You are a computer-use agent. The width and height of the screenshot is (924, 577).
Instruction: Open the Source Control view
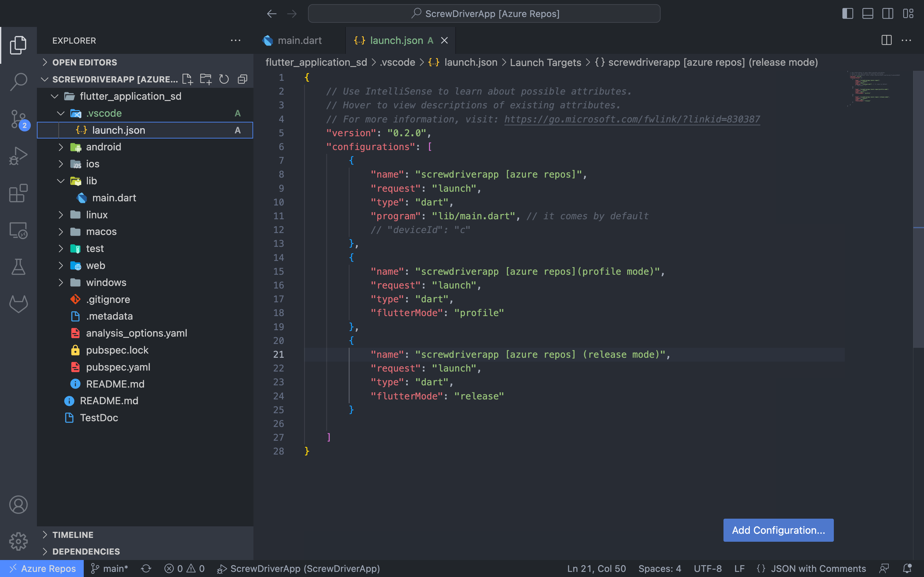(x=18, y=119)
